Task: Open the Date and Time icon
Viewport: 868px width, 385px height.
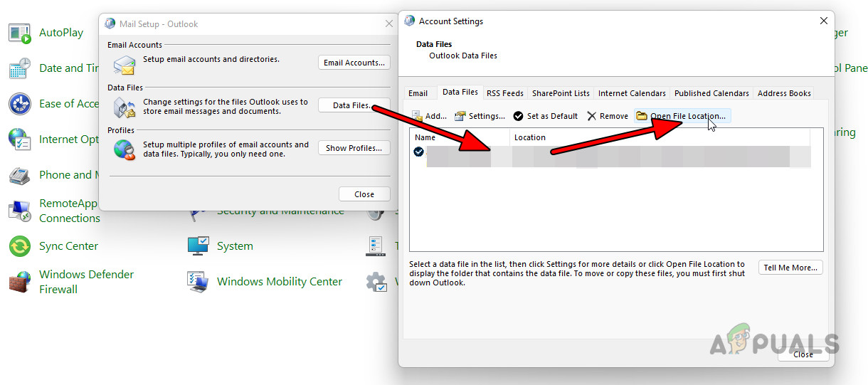Action: click(x=19, y=68)
